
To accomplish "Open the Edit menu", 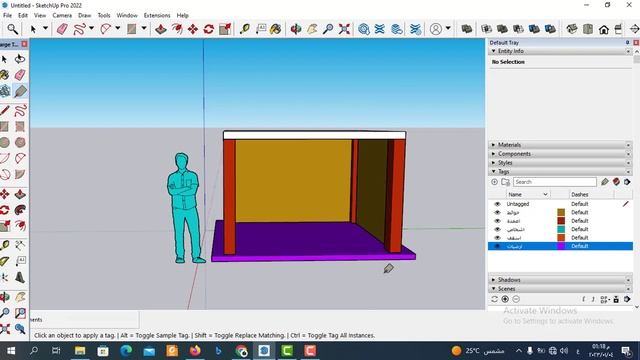I will pos(23,15).
